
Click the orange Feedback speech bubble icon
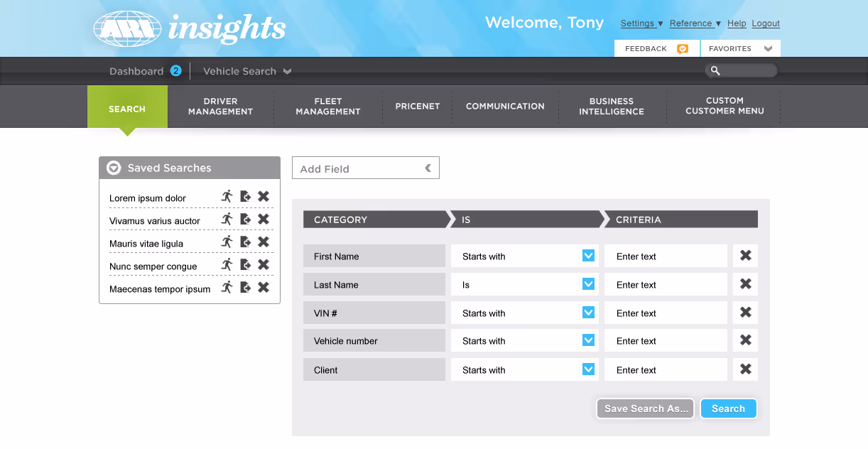point(683,48)
